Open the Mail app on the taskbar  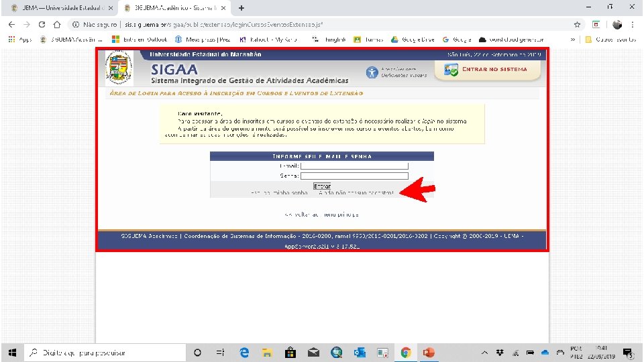313,353
